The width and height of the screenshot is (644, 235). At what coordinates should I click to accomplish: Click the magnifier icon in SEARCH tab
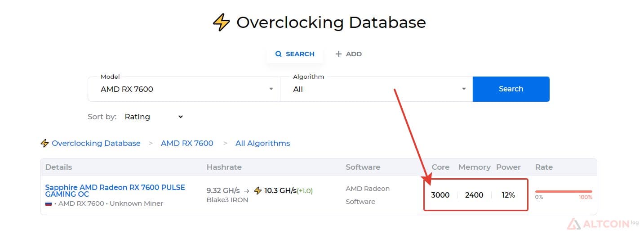click(x=278, y=54)
